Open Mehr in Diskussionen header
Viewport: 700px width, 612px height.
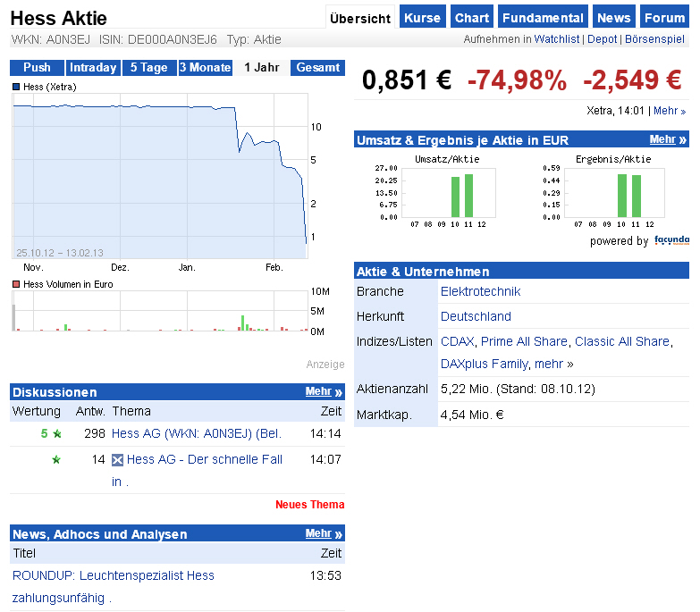point(324,391)
